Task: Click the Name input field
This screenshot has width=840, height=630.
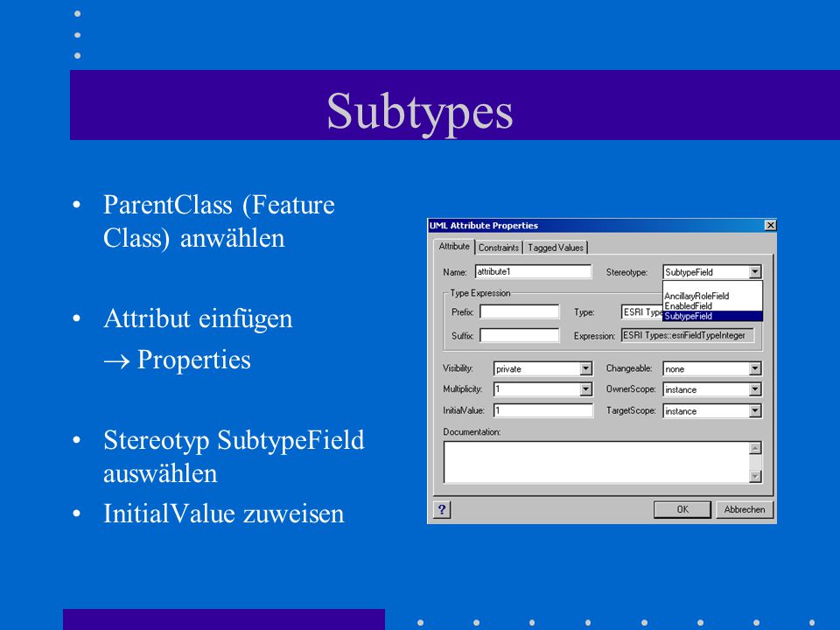Action: pos(534,271)
